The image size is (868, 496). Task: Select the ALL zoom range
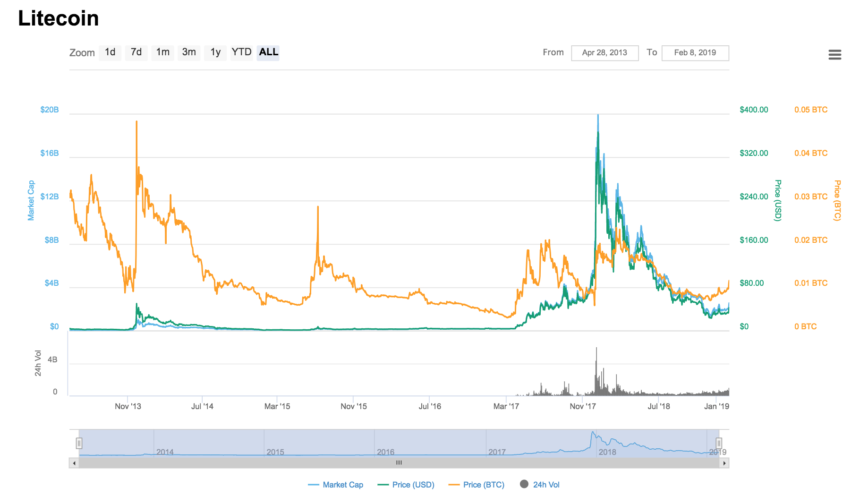click(268, 52)
